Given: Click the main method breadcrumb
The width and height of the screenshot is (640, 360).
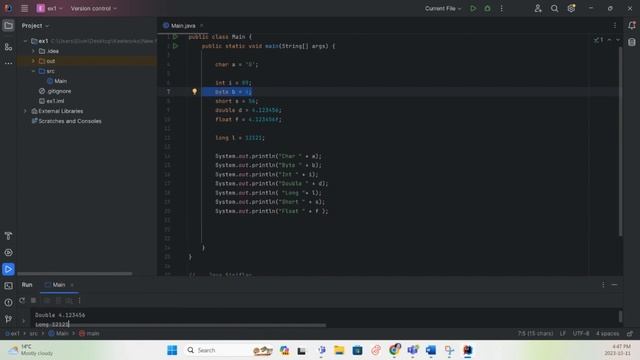Looking at the screenshot, I should (x=89, y=333).
